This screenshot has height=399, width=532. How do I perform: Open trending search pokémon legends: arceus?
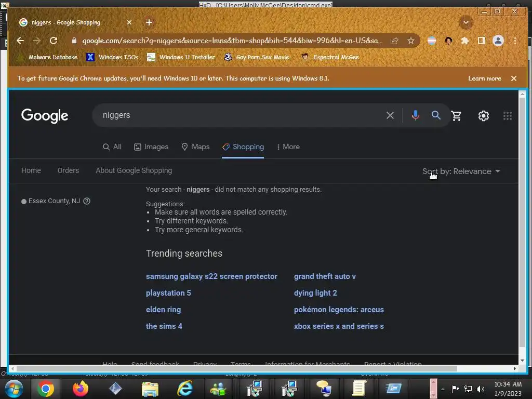coord(339,310)
